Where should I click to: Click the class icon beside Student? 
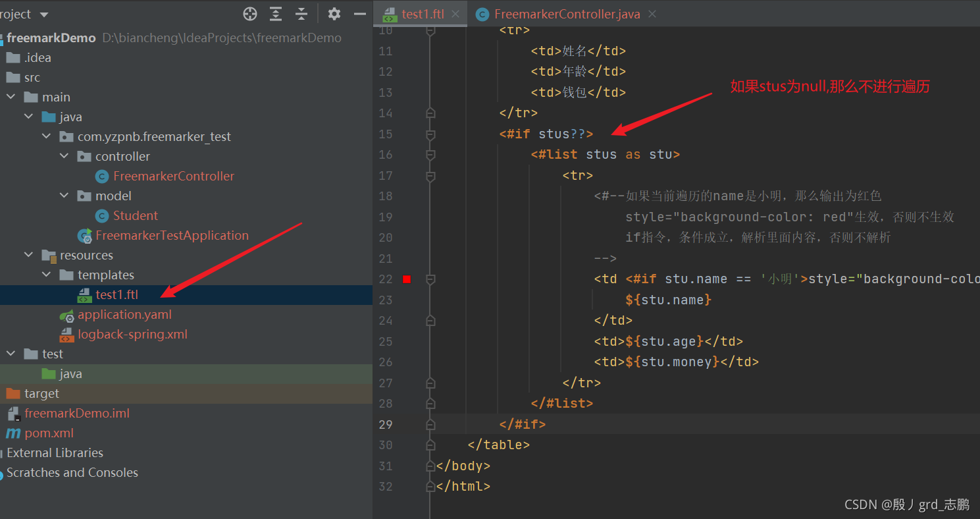pyautogui.click(x=102, y=215)
